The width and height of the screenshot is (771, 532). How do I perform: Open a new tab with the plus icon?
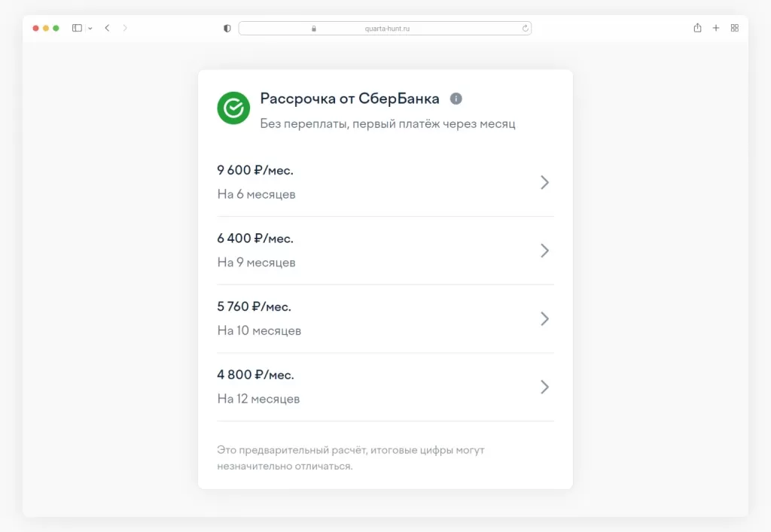pos(716,28)
